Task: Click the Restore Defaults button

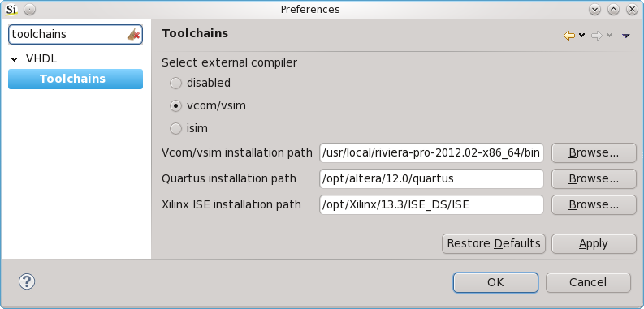Action: [x=494, y=244]
